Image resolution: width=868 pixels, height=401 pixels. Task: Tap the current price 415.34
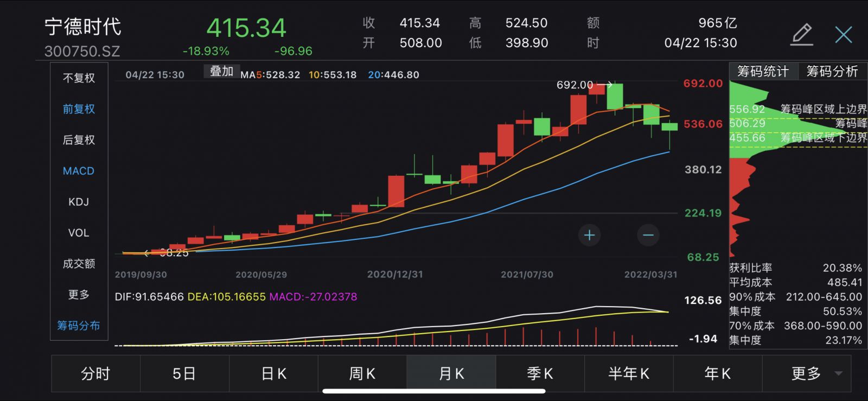(x=246, y=28)
